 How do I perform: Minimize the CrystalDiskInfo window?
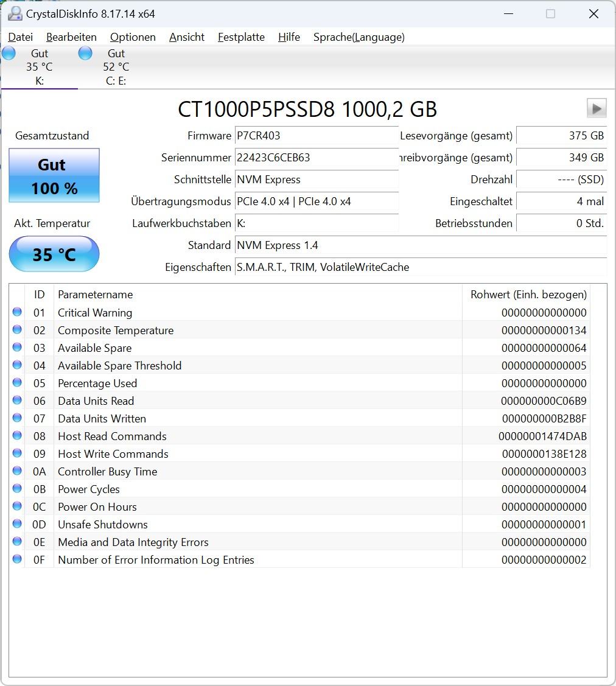(508, 13)
